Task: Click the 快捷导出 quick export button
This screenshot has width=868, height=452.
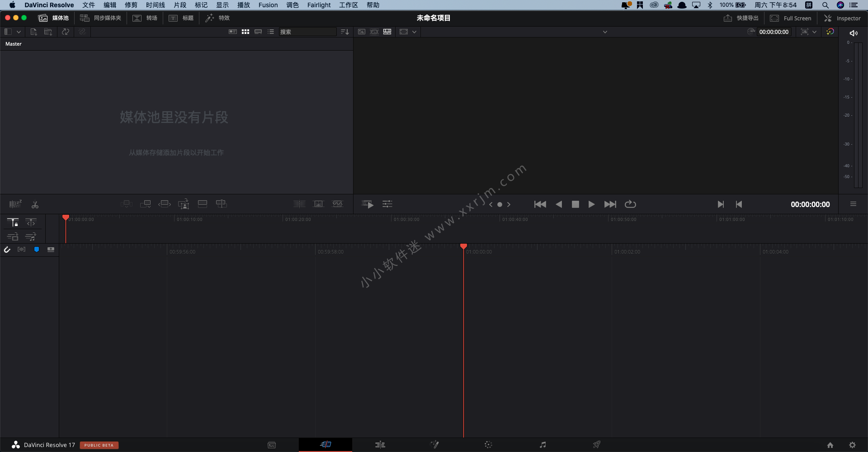Action: [741, 18]
